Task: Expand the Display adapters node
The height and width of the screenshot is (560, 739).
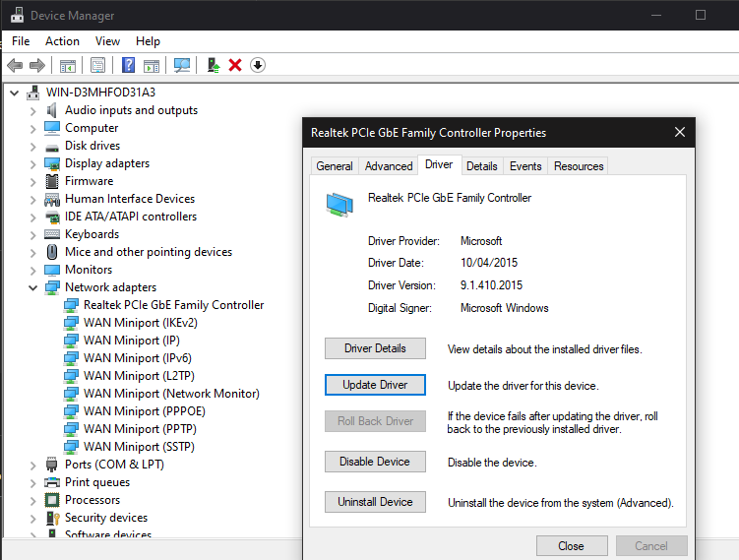Action: (33, 164)
